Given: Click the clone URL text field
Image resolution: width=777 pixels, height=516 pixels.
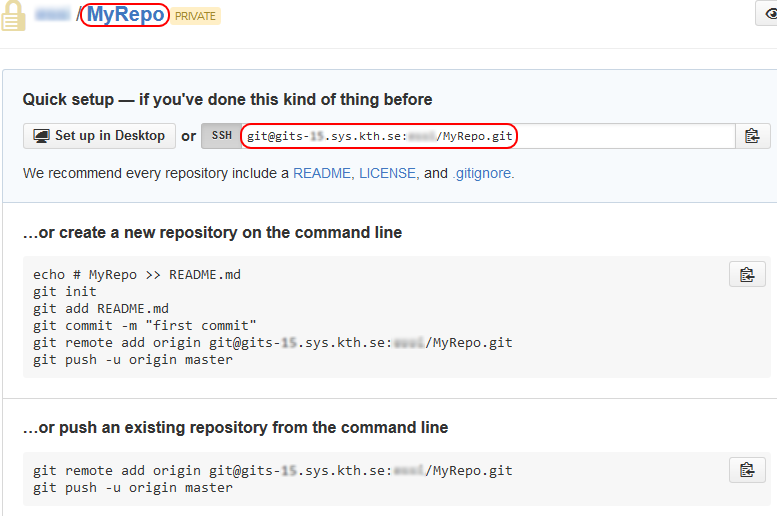Looking at the screenshot, I should (485, 136).
